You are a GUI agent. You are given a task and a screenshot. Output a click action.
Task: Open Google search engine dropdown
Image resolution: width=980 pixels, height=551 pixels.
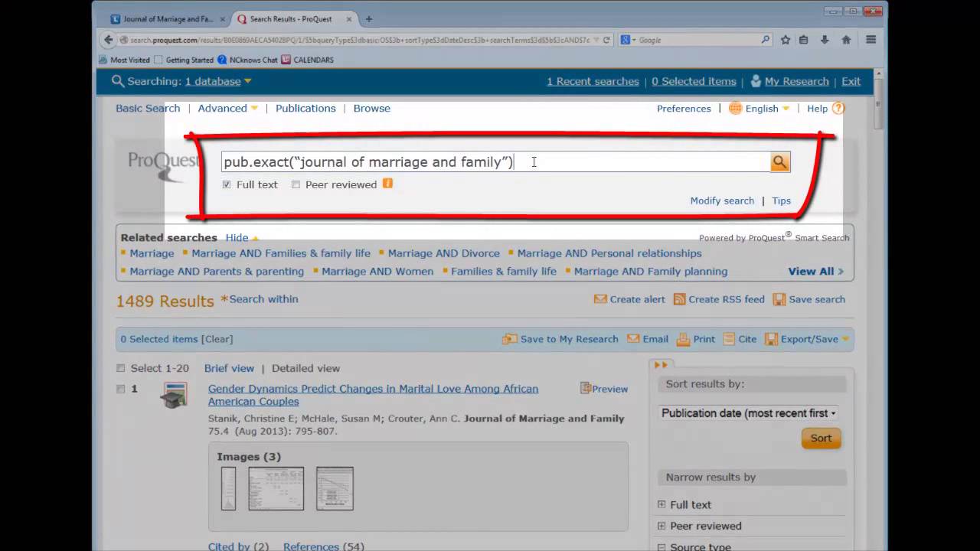coord(628,40)
